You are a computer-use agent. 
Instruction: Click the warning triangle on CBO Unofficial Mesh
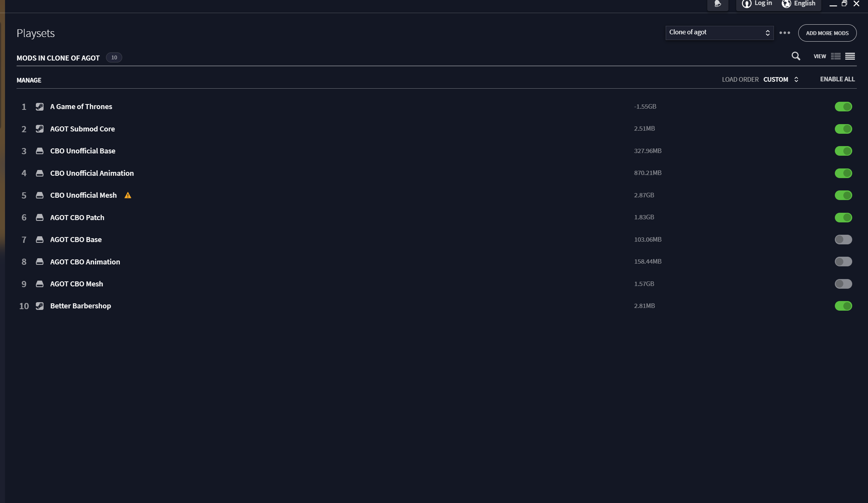(x=128, y=195)
